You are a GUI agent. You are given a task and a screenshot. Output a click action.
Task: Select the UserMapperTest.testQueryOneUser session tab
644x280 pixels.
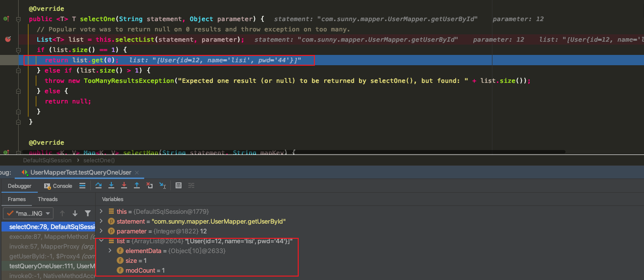pyautogui.click(x=81, y=173)
